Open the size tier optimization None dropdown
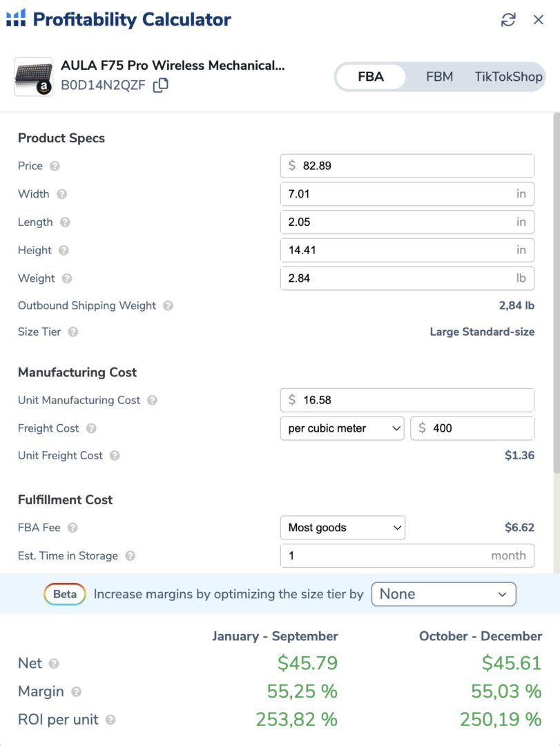This screenshot has height=746, width=560. pyautogui.click(x=443, y=594)
